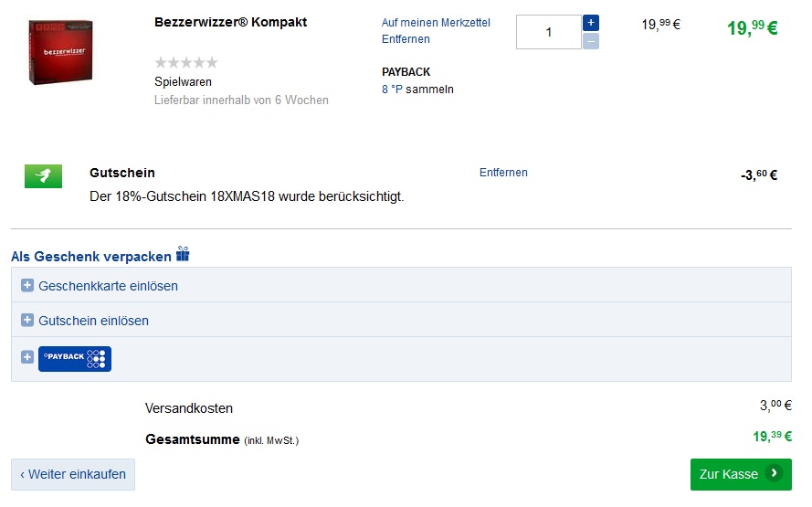Open Als Geschenk verpacken option

[x=91, y=256]
